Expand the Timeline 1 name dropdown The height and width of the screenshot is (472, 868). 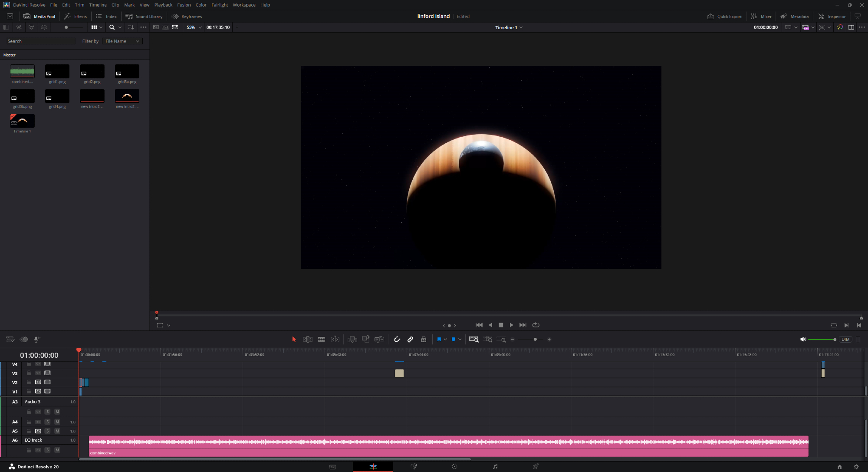click(x=521, y=27)
